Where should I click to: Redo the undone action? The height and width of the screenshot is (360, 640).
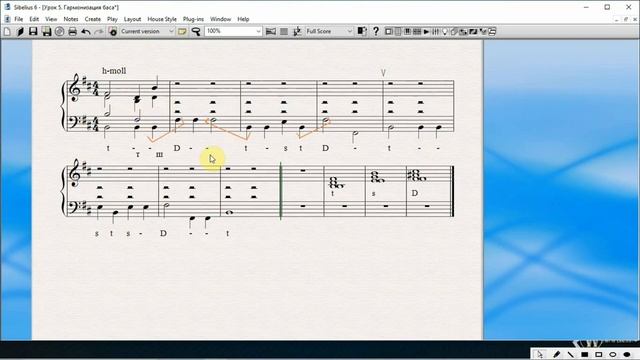[98, 31]
